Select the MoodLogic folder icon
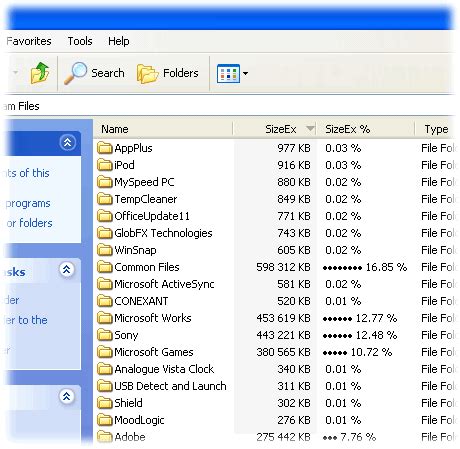The width and height of the screenshot is (460, 449). coord(105,420)
